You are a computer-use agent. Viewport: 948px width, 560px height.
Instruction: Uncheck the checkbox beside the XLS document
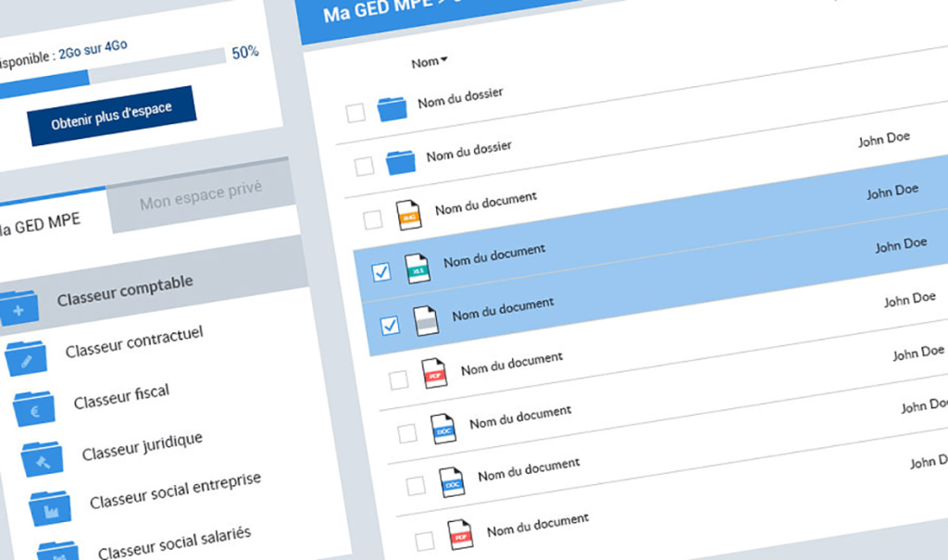click(x=381, y=272)
